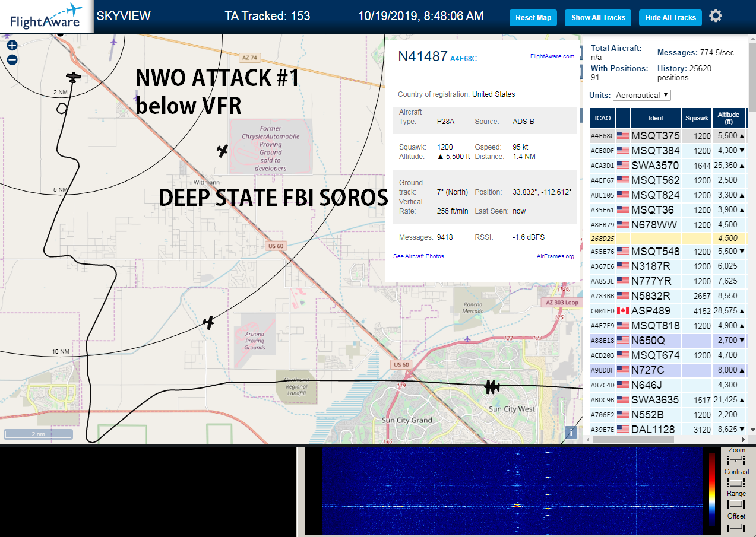
Task: Open the map attribution info icon
Action: [571, 432]
